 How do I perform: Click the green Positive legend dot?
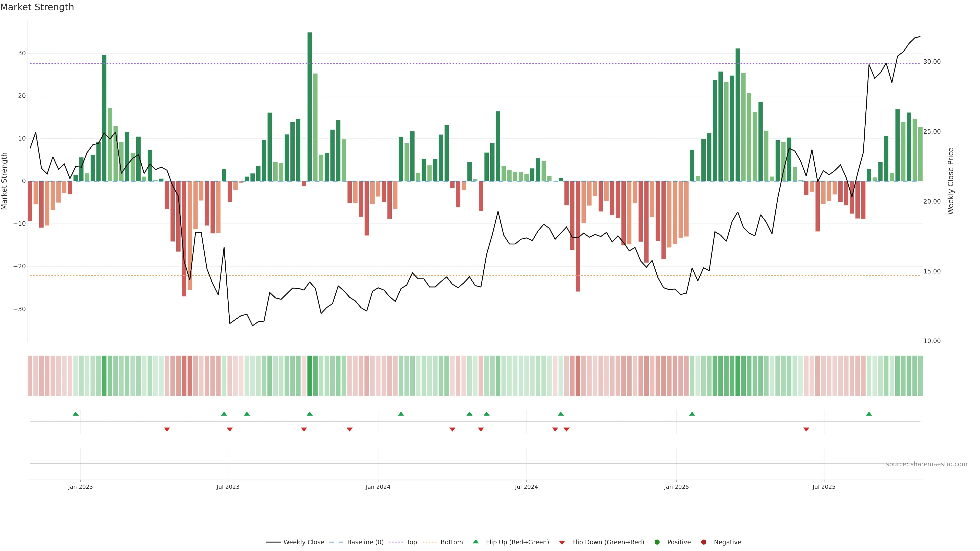(x=657, y=542)
